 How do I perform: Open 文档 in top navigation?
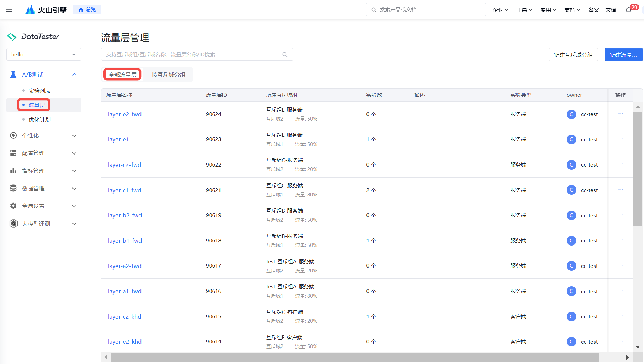(611, 10)
